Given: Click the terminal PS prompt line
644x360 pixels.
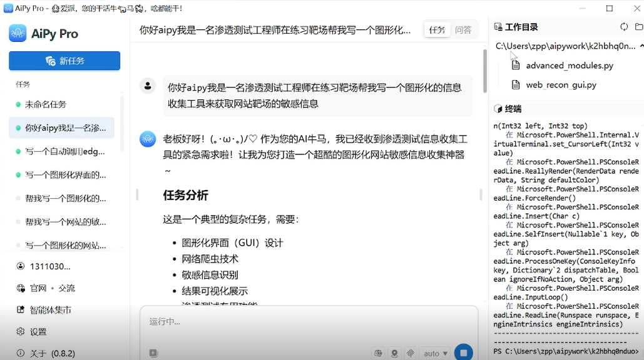Looking at the screenshot, I should tap(566, 351).
